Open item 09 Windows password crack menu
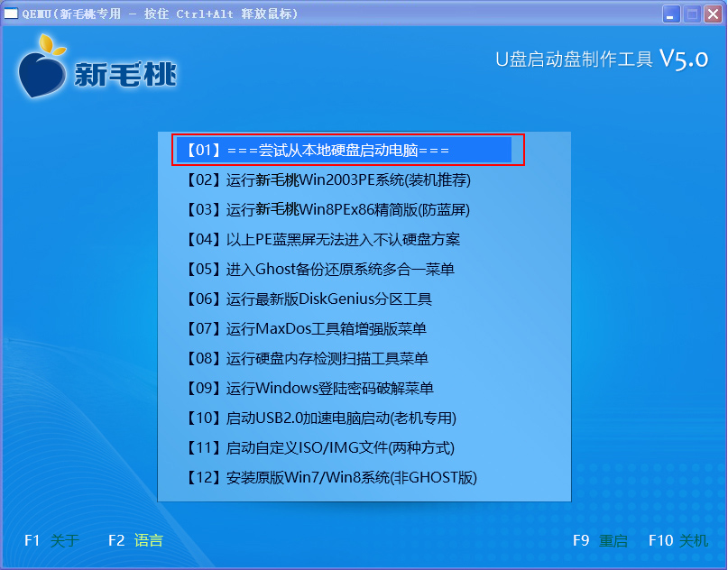Screen dimensions: 728x570 (309, 388)
